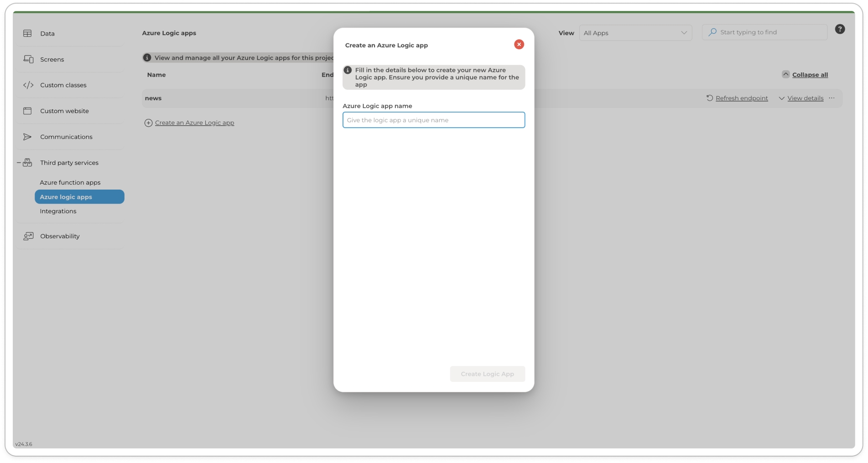Click the Custom classes code icon
This screenshot has height=463, width=868.
click(x=28, y=85)
